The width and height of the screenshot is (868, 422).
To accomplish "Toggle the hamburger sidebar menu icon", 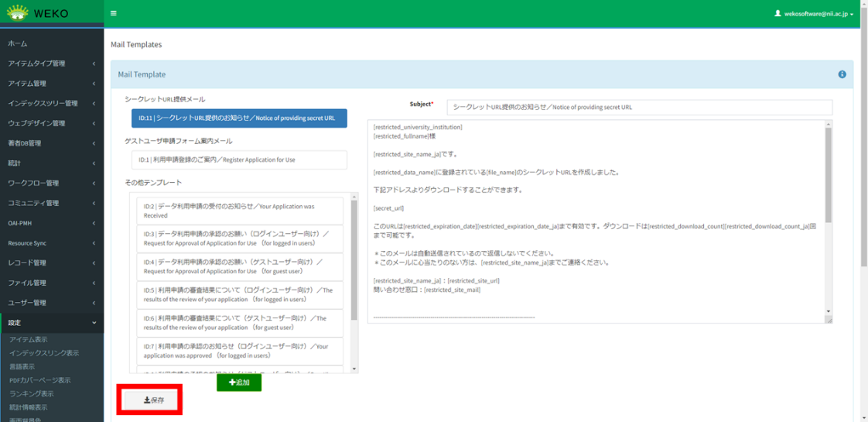I will pyautogui.click(x=114, y=13).
